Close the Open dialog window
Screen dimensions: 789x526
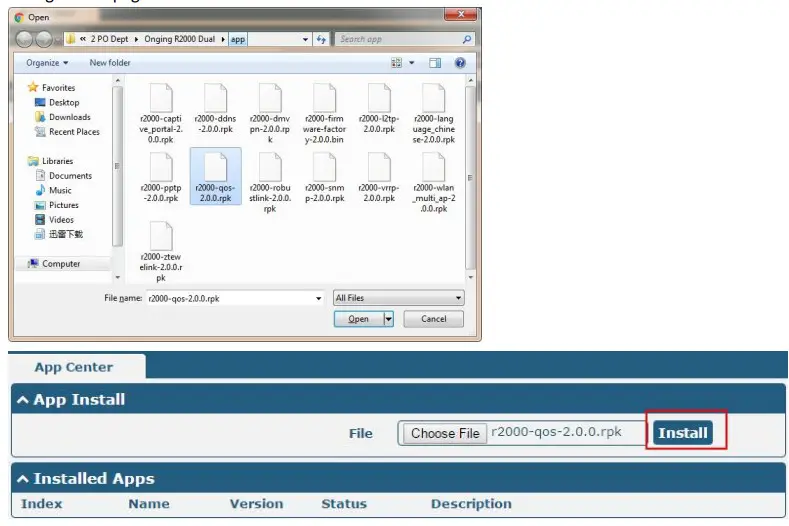coord(460,15)
